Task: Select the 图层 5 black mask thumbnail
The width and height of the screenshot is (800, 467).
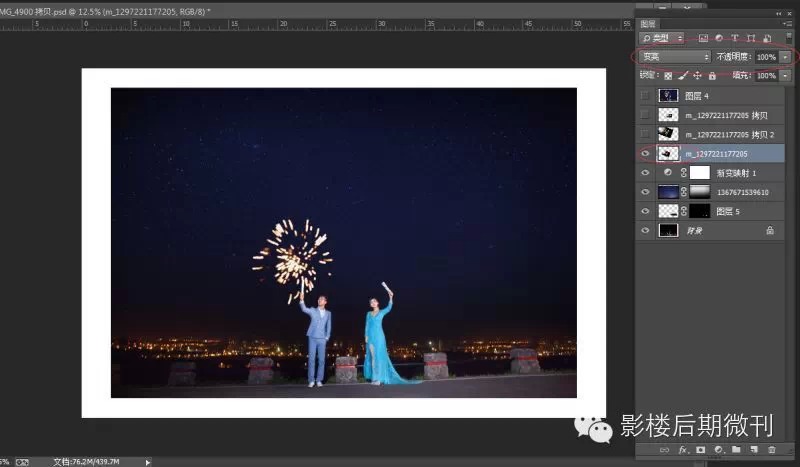Action: (699, 211)
